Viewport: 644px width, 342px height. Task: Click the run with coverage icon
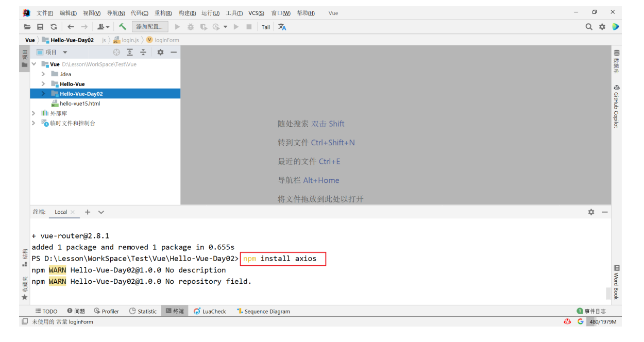pos(204,27)
